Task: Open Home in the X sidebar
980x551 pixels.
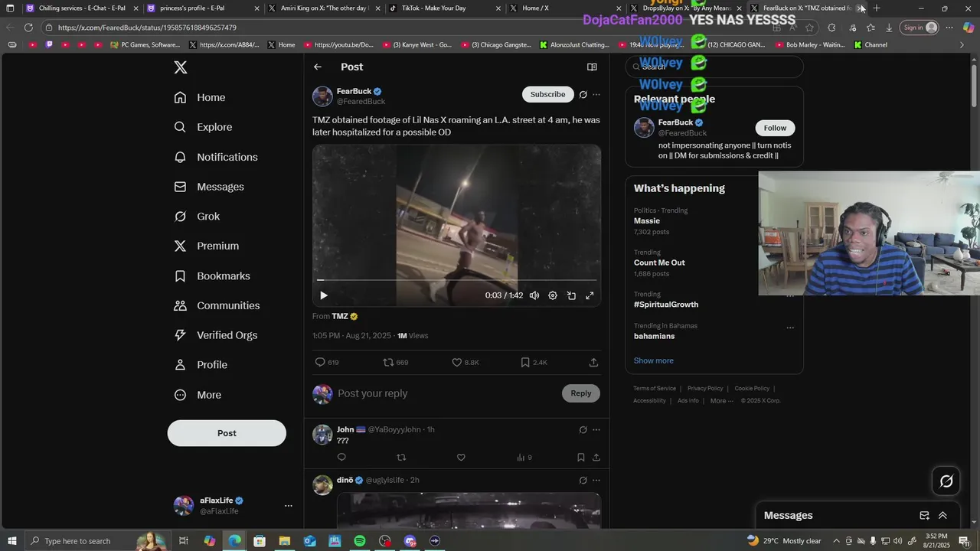Action: pyautogui.click(x=200, y=97)
